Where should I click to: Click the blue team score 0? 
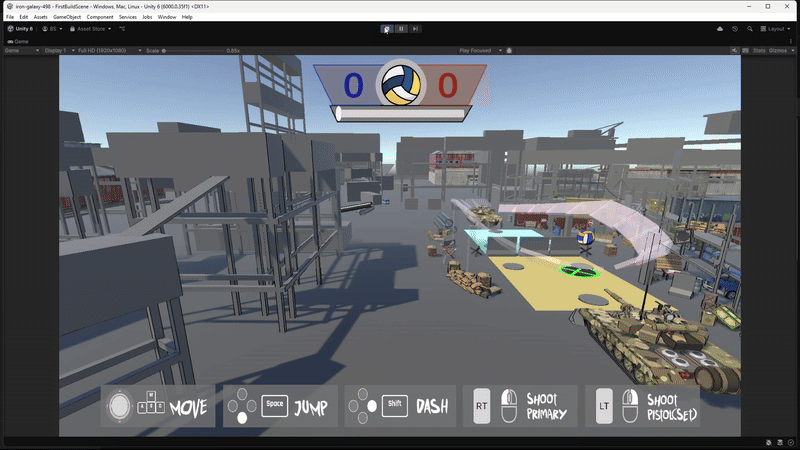click(353, 85)
